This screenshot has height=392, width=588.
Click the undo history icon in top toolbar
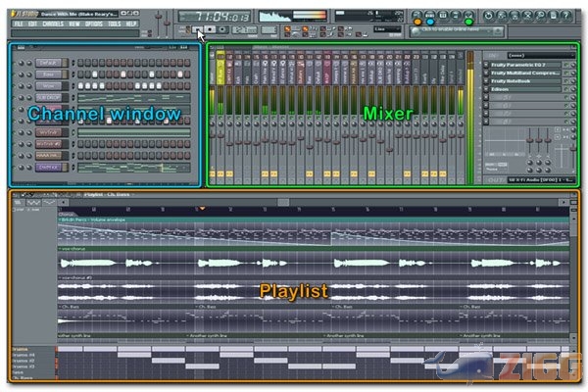tap(488, 16)
